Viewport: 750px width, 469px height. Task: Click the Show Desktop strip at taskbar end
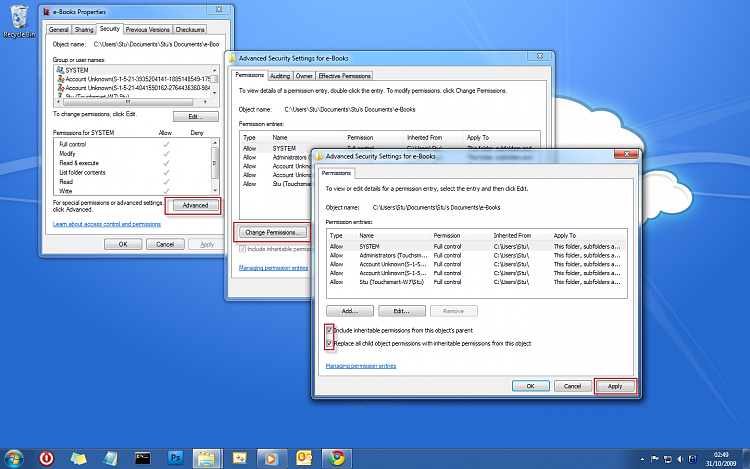point(746,459)
